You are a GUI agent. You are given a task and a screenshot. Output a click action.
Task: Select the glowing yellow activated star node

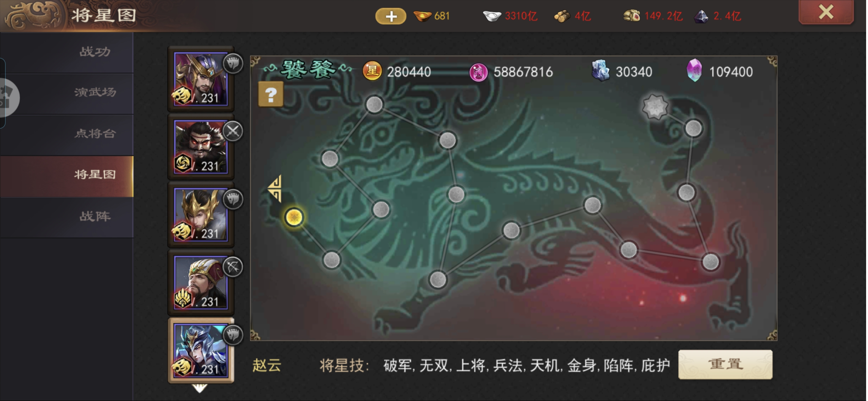point(294,217)
